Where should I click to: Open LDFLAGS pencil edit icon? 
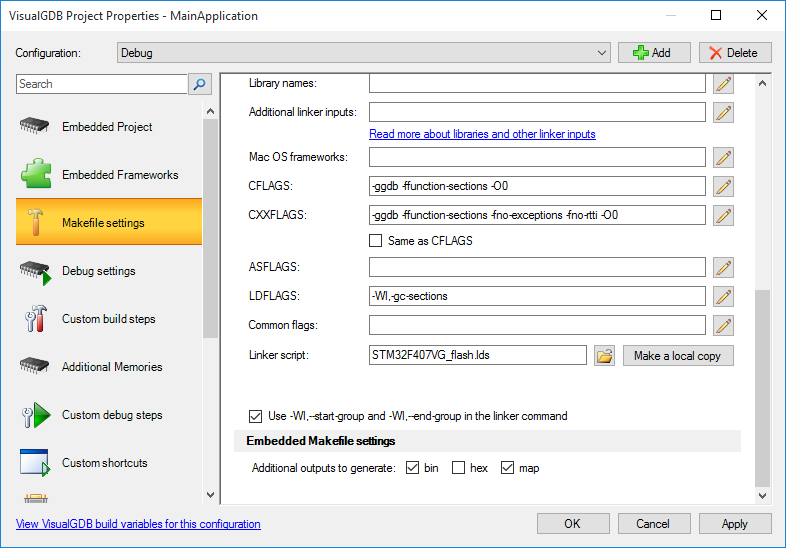(x=723, y=296)
